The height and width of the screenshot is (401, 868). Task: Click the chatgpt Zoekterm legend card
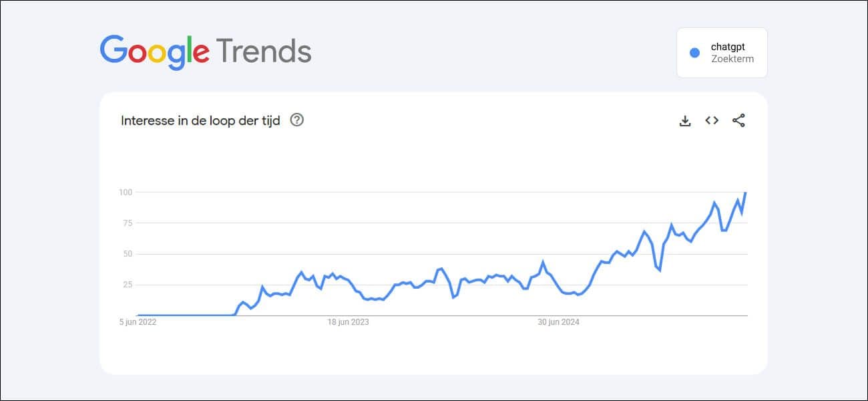722,53
